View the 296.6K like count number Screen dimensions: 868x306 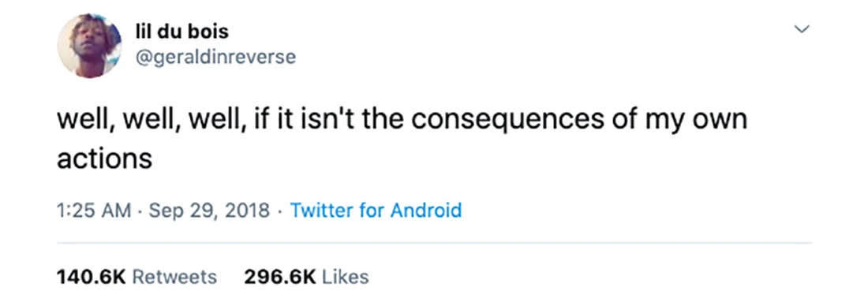pos(280,276)
